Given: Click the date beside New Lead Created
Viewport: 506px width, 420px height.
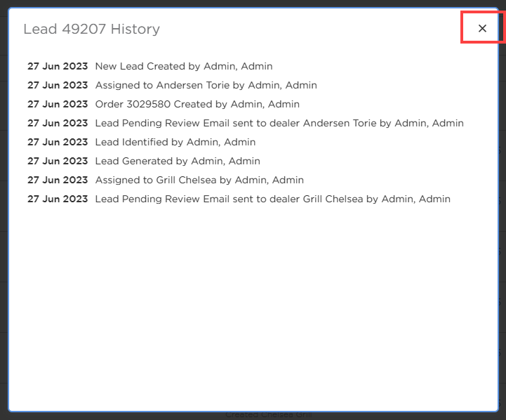Looking at the screenshot, I should point(58,66).
